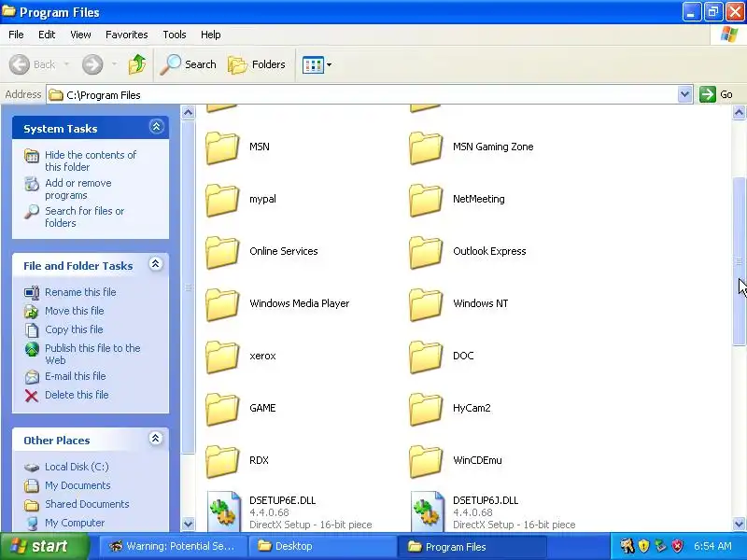Select the Outlook Express folder icon
The width and height of the screenshot is (747, 560).
pos(426,252)
